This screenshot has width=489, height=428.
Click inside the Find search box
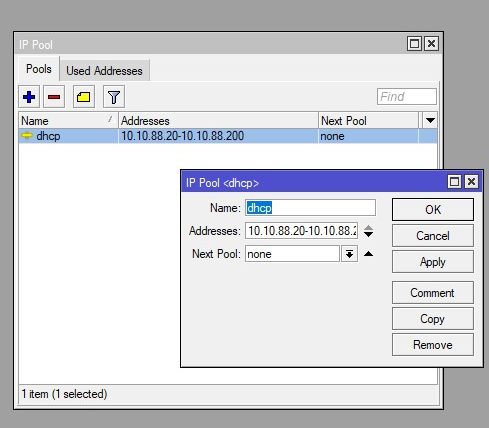pyautogui.click(x=407, y=97)
